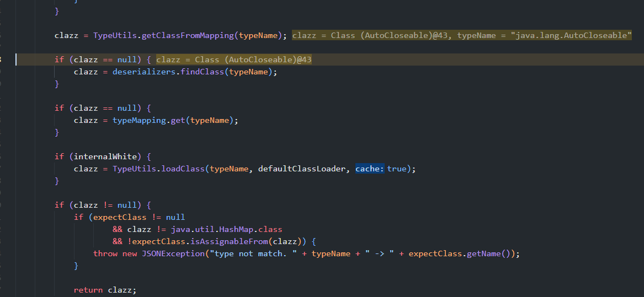
Task: Click the return clazz statement
Action: [105, 290]
